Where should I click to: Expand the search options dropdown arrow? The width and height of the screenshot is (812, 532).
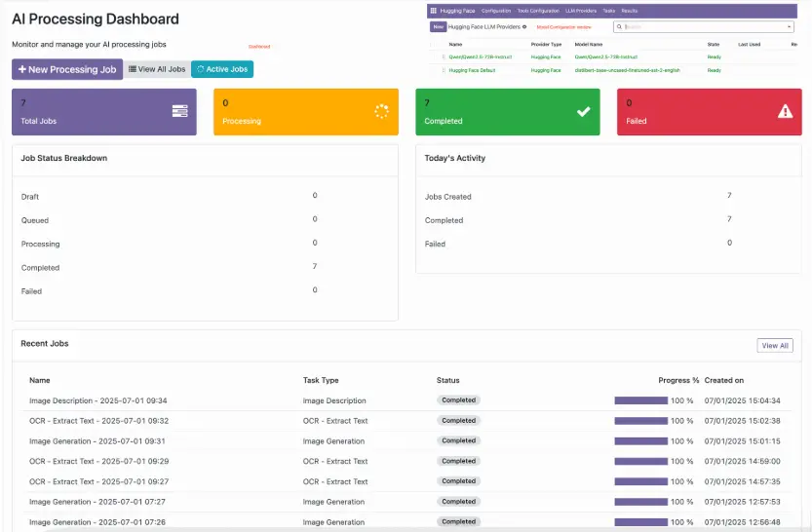(x=789, y=27)
